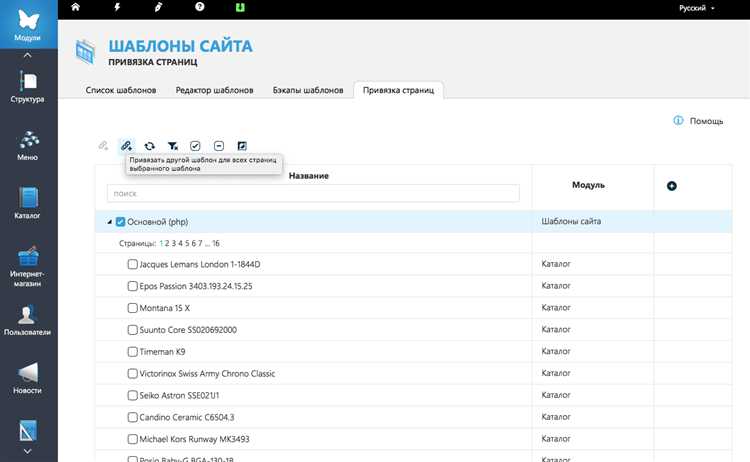Click the plus circle icon in table header
This screenshot has width=750, height=462.
[x=672, y=186]
